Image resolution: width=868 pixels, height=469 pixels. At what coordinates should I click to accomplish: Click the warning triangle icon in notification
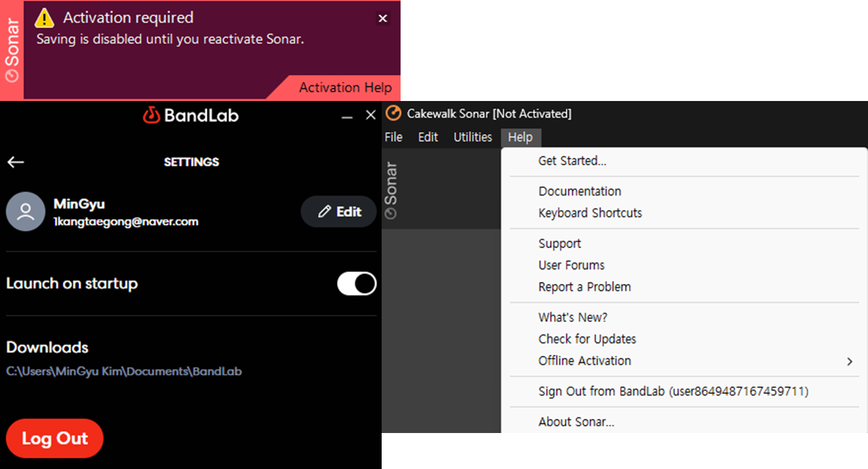click(x=44, y=18)
